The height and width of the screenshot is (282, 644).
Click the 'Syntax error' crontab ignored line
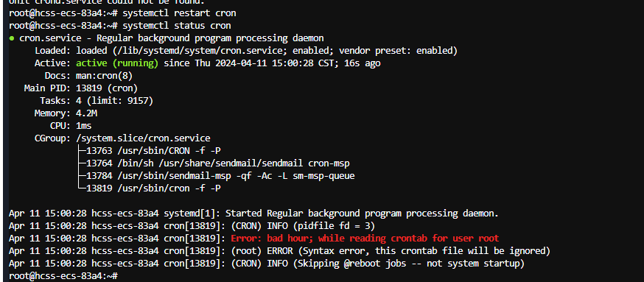(279, 250)
